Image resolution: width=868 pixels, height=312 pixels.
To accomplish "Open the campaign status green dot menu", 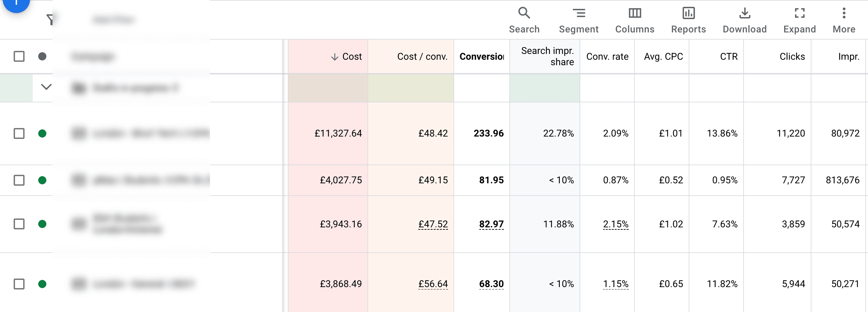I will tap(42, 134).
